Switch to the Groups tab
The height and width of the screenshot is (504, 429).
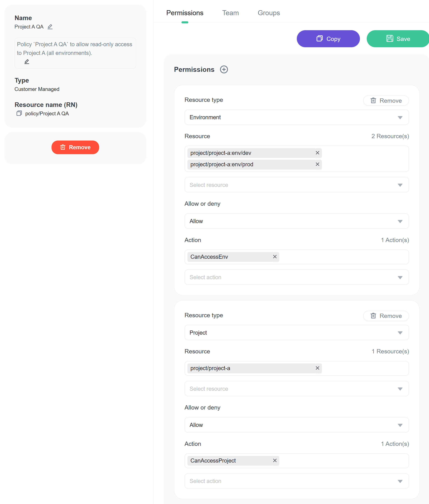pyautogui.click(x=268, y=13)
